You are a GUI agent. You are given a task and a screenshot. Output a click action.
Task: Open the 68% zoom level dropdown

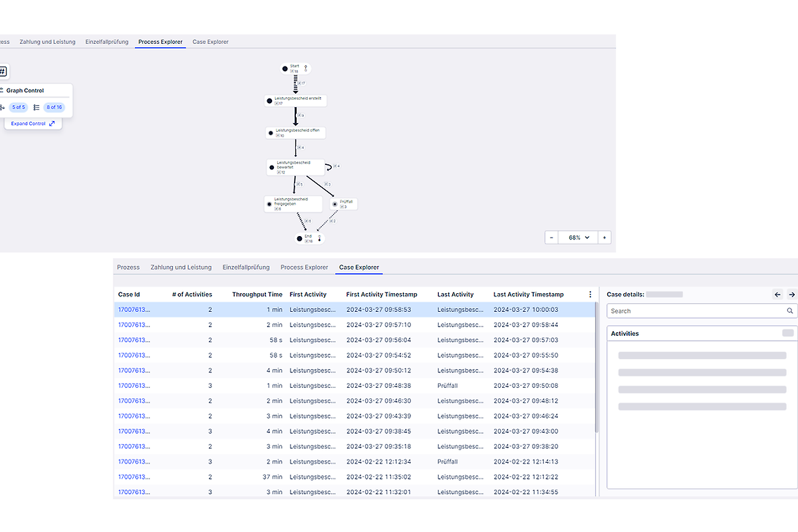(578, 237)
